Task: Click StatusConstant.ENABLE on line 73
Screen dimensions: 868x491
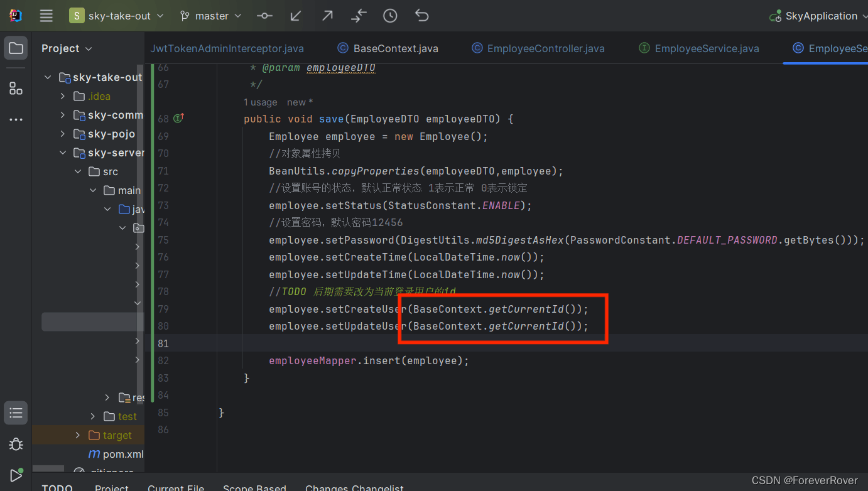Action: pos(454,205)
